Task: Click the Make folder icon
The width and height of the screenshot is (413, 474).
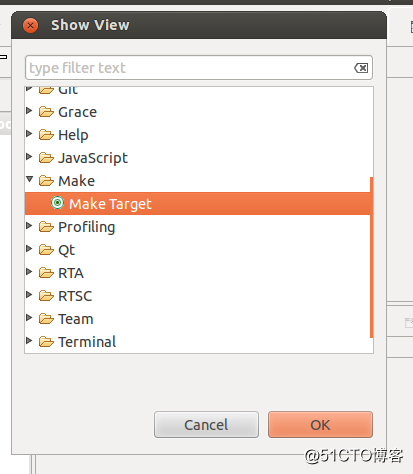Action: (46, 181)
